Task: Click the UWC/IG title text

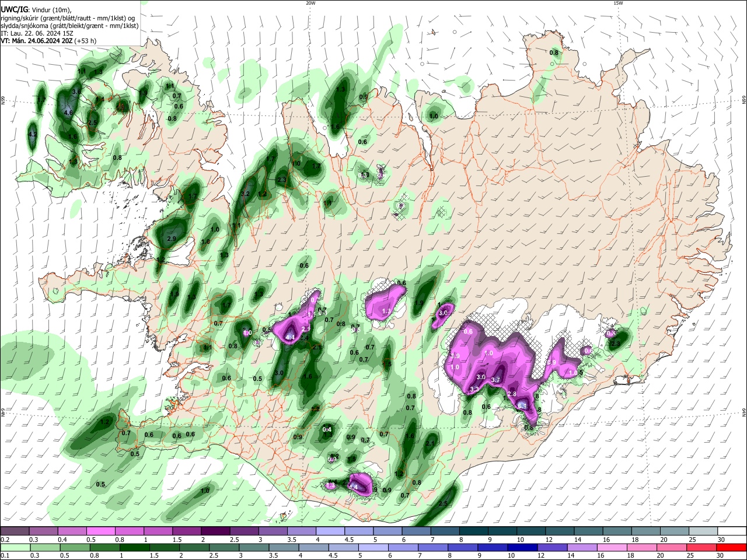Action: tap(13, 10)
